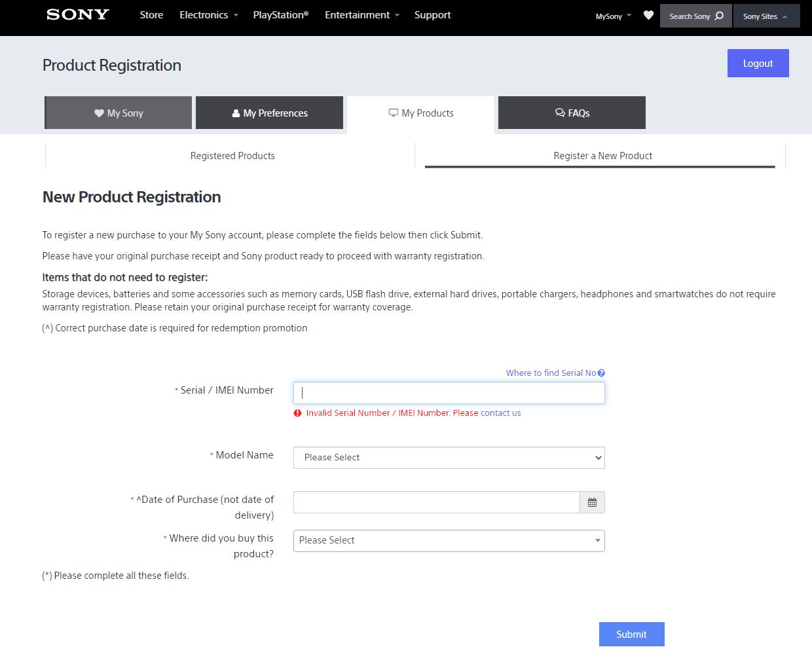The width and height of the screenshot is (812, 664).
Task: Click the Logout button
Action: pyautogui.click(x=758, y=64)
